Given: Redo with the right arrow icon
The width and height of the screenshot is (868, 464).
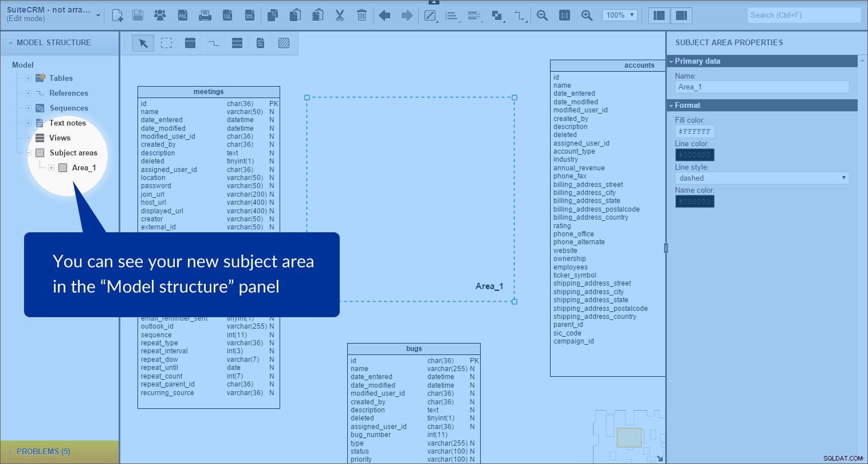Looking at the screenshot, I should (407, 15).
